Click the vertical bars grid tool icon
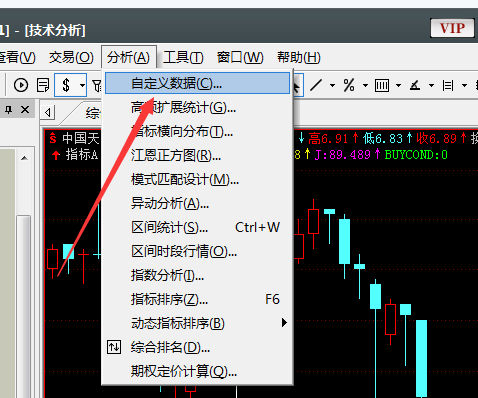478x398 pixels. tap(382, 86)
